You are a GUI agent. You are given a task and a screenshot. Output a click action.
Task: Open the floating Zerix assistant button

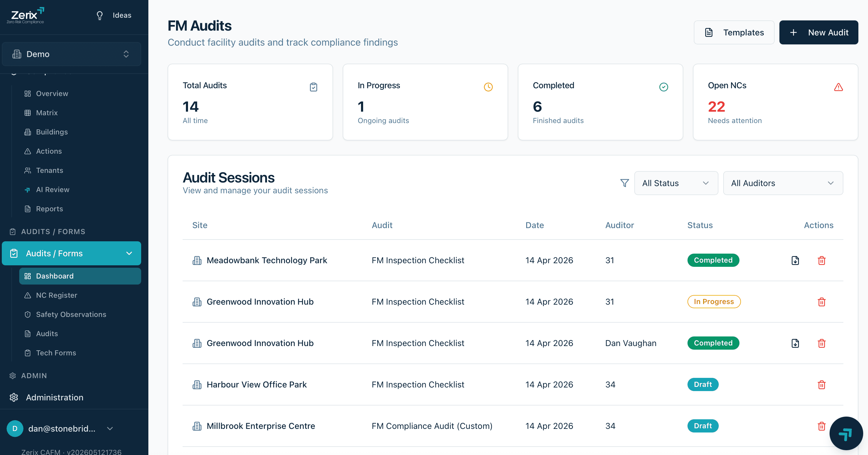[x=846, y=433]
